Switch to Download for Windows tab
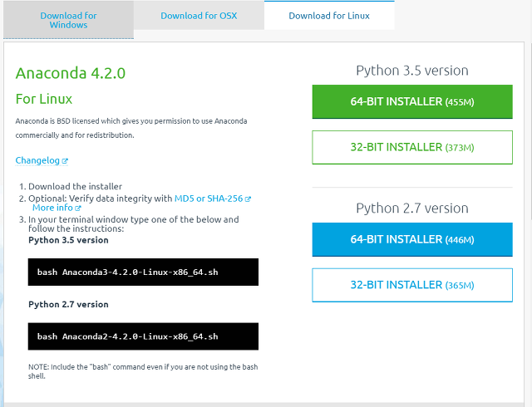The image size is (532, 407). click(68, 20)
